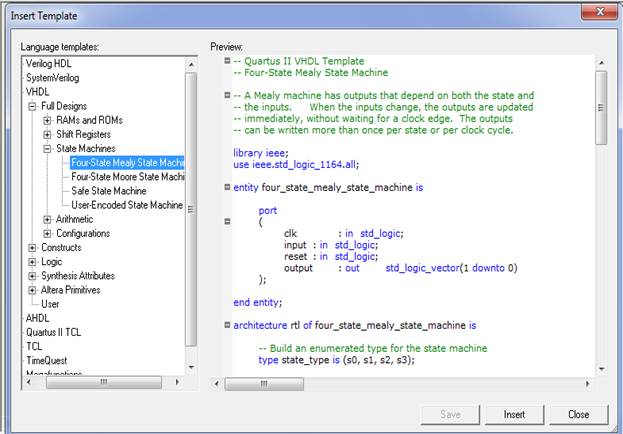The image size is (623, 434).
Task: Expand the Configurations tree node
Action: pos(47,233)
